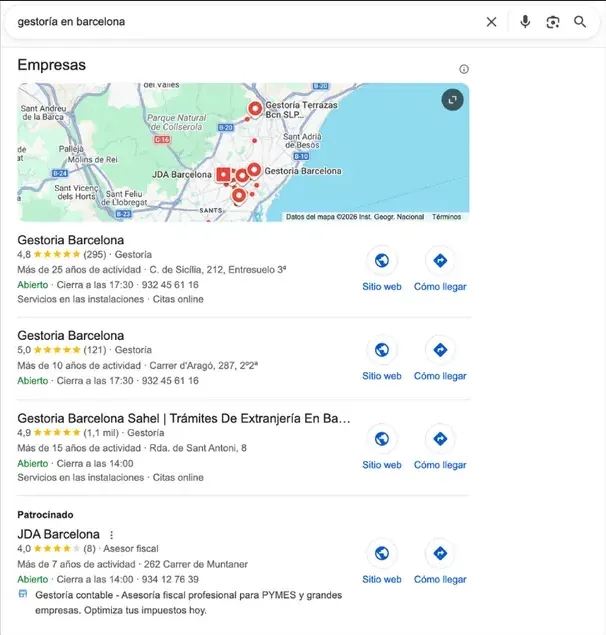606x635 pixels.
Task: Click the map pin beside 'Gestoria Barcelona' label
Action: pos(254,170)
